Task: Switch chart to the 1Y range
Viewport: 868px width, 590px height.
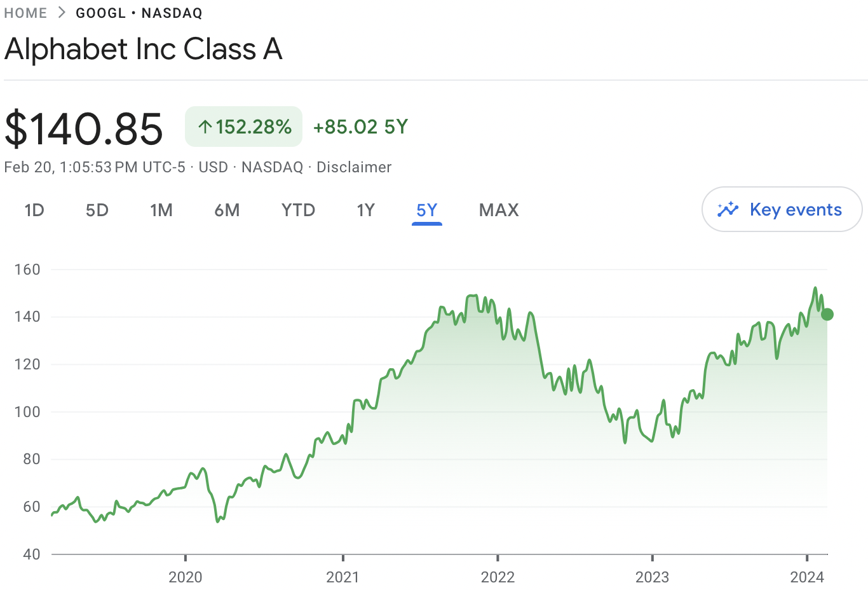Action: pyautogui.click(x=365, y=210)
